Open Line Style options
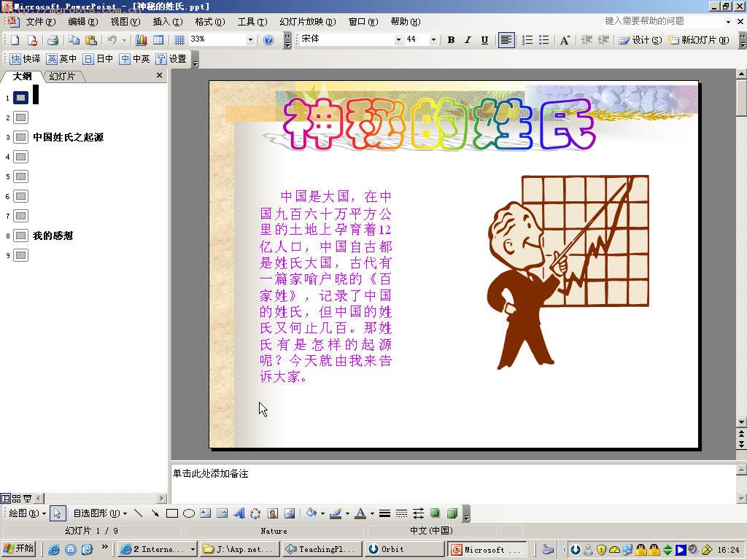 (x=385, y=513)
